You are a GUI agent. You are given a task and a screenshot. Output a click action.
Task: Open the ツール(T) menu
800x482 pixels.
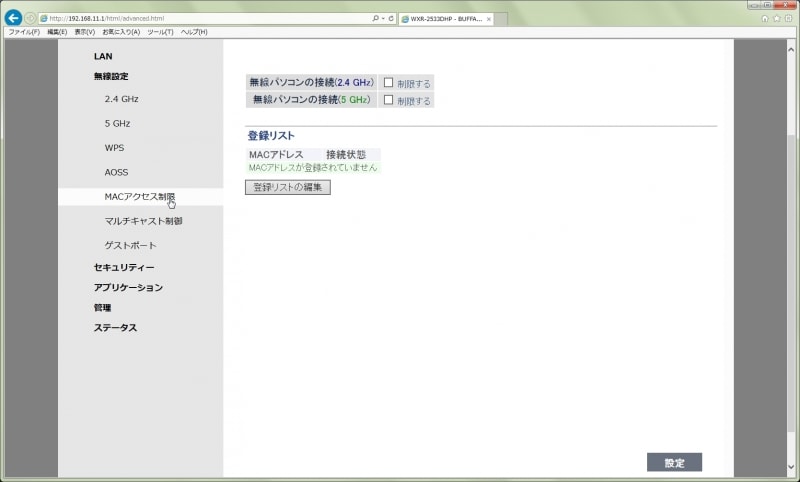[x=160, y=32]
